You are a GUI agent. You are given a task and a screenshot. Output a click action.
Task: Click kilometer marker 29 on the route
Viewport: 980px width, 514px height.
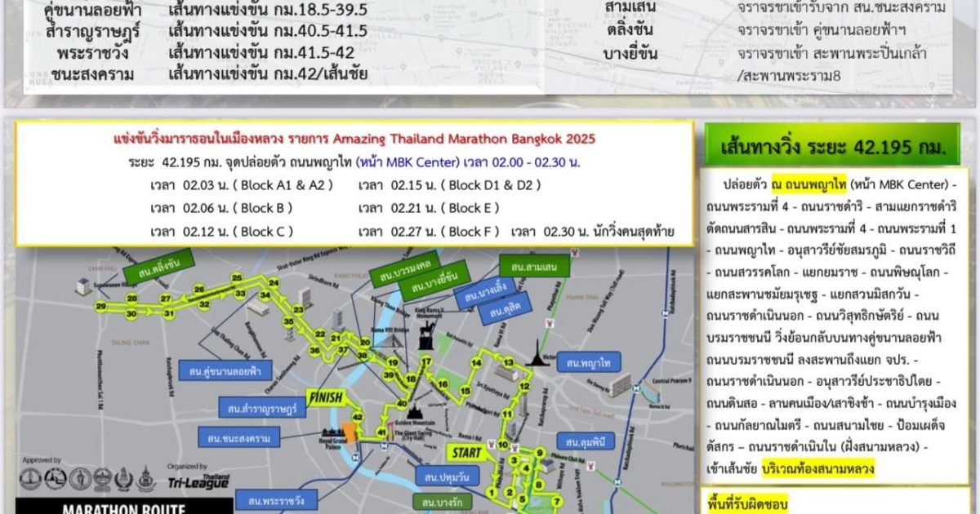pyautogui.click(x=101, y=307)
